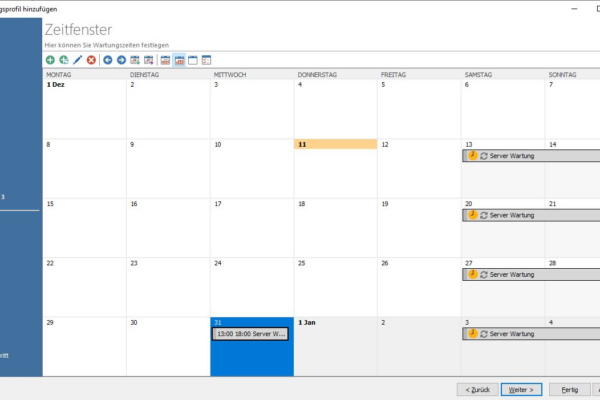Image resolution: width=600 pixels, height=400 pixels.
Task: Select the 13:00 18:00 event on day 31
Action: [250, 333]
